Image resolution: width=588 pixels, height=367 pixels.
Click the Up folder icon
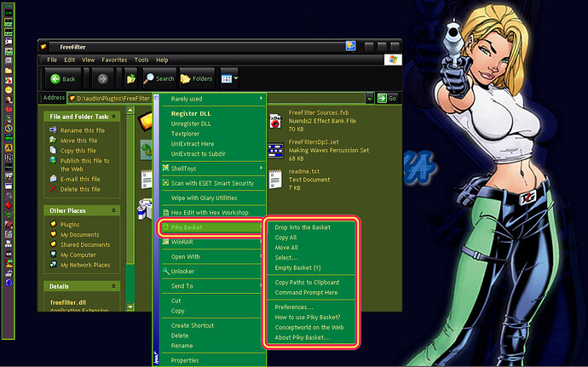tap(130, 79)
